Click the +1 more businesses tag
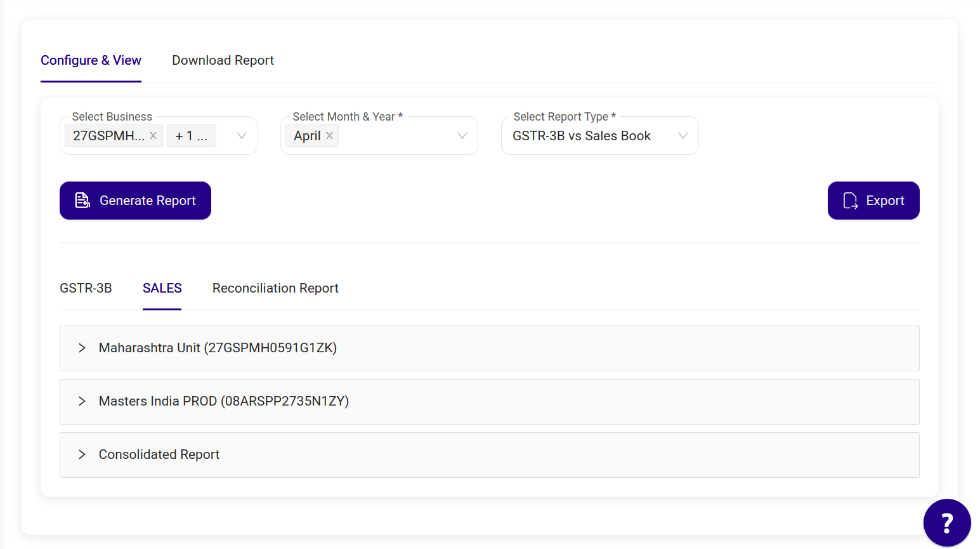 pyautogui.click(x=191, y=136)
